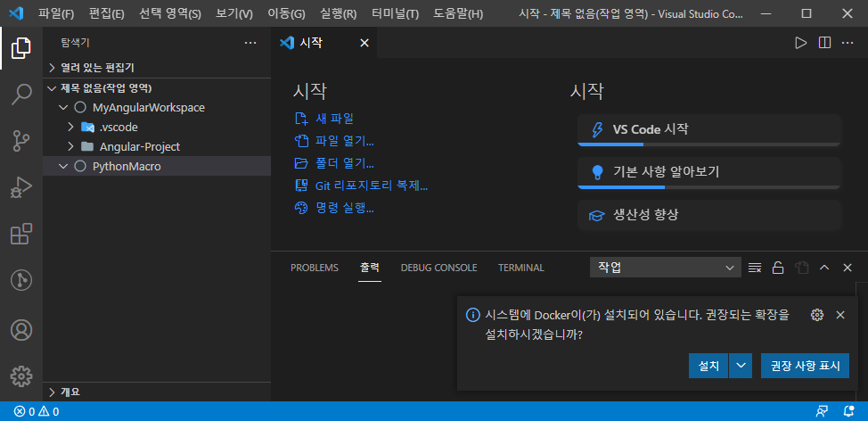Open the Run and Debug view
The image size is (868, 421).
tap(21, 188)
